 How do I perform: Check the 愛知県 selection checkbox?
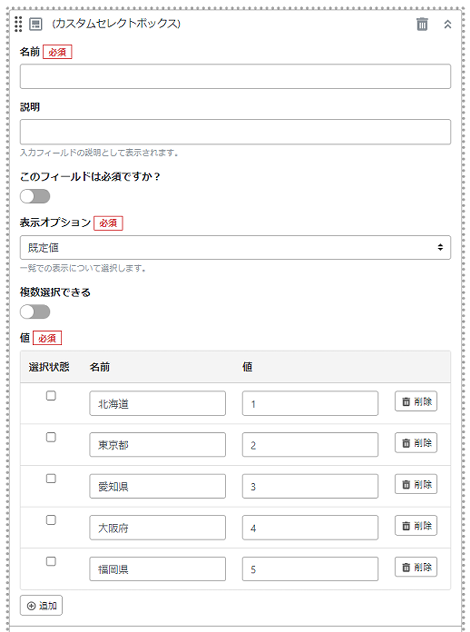[51, 478]
